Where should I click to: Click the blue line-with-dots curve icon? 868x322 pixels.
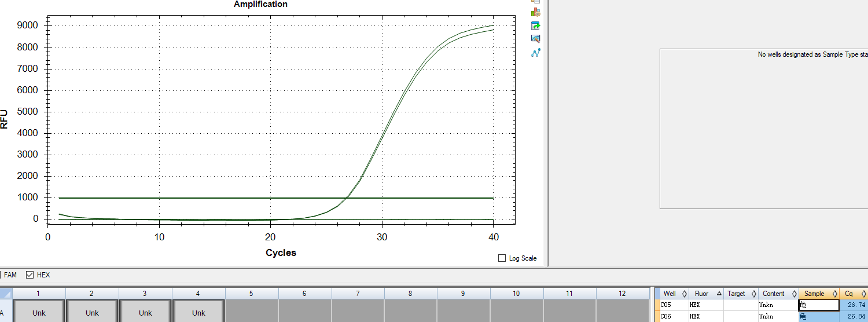pyautogui.click(x=535, y=53)
